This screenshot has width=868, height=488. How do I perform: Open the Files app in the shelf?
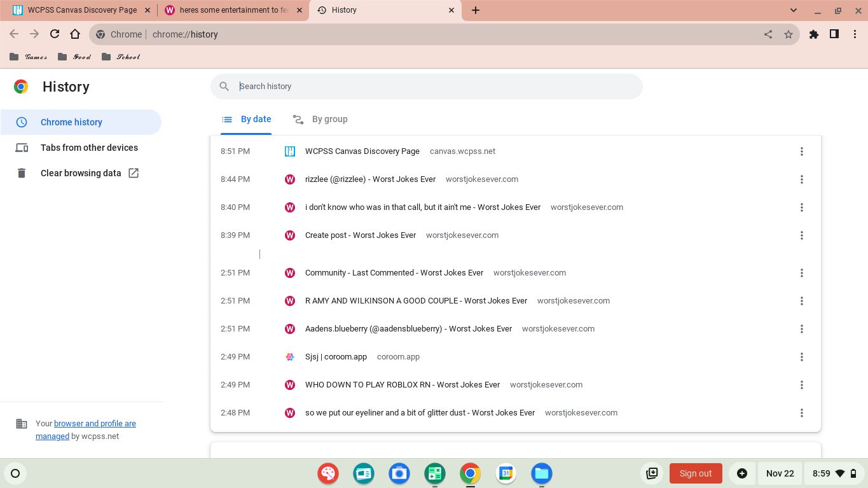click(541, 473)
